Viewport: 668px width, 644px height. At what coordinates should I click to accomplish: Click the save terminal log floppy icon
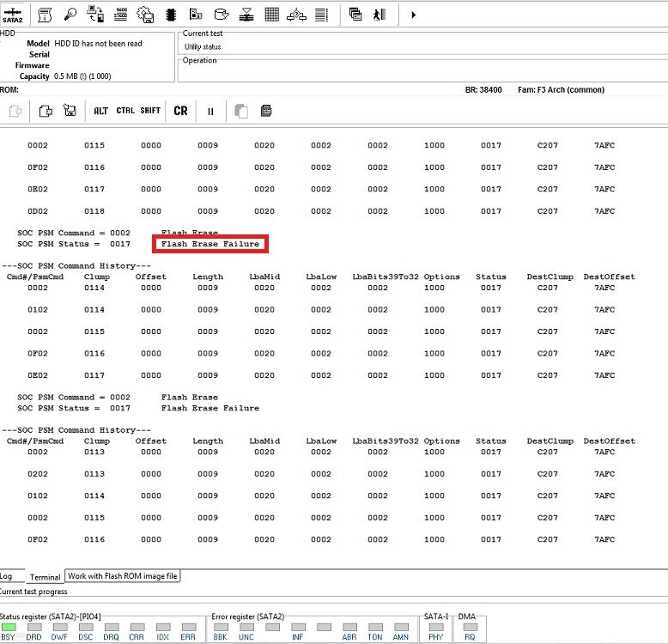[x=70, y=110]
